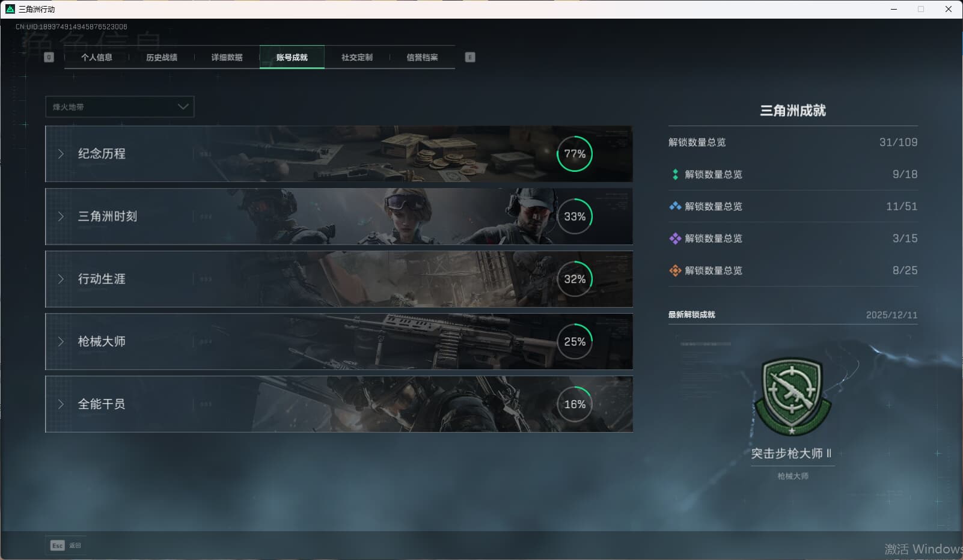Expand the 三角洲时刻 achievement category

[107, 216]
